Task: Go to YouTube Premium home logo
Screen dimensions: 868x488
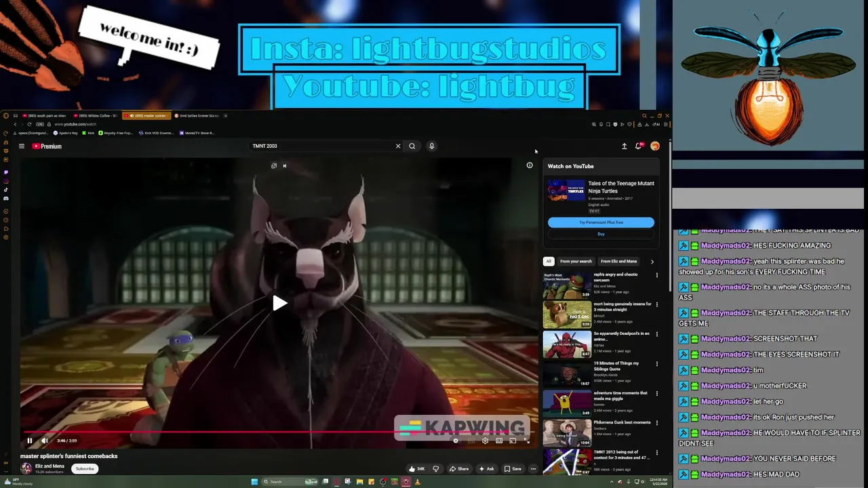Action: click(x=47, y=146)
